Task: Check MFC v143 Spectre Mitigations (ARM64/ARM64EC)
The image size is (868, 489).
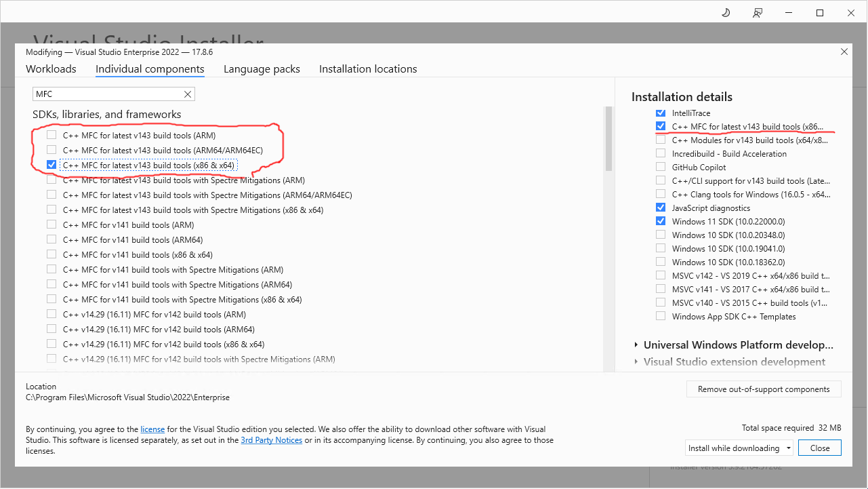Action: (x=51, y=195)
